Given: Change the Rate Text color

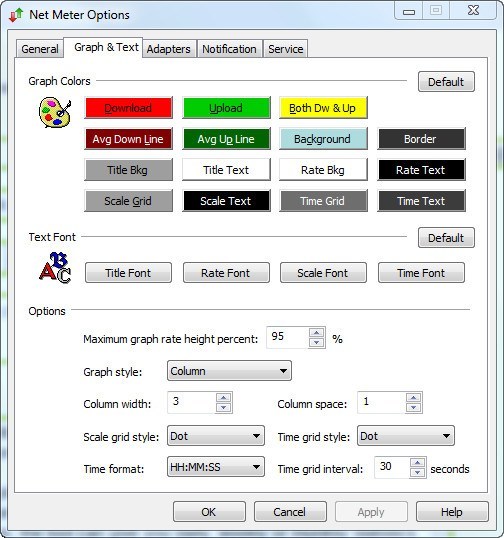Looking at the screenshot, I should 421,170.
